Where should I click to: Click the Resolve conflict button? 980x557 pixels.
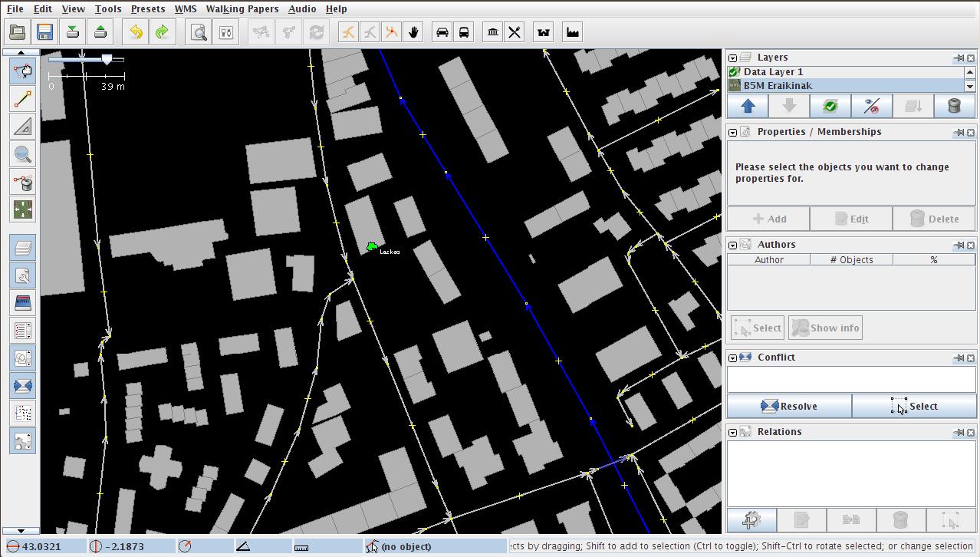point(789,407)
